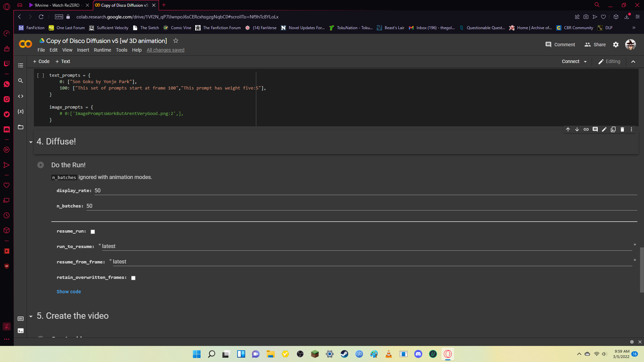The image size is (644, 362).
Task: Click the Show code link
Action: pos(68,292)
